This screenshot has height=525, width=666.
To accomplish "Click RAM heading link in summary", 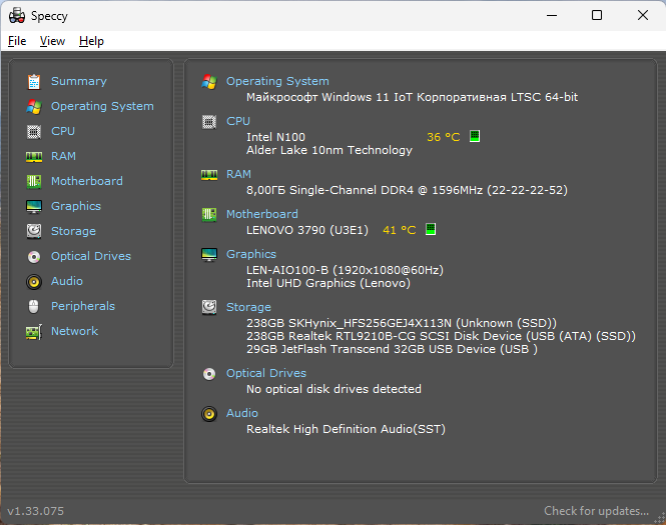I will [x=238, y=174].
